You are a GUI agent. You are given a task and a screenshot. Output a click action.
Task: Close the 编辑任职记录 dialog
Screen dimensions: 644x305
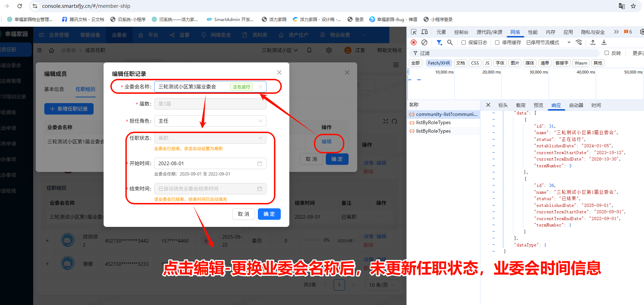pyautogui.click(x=279, y=72)
